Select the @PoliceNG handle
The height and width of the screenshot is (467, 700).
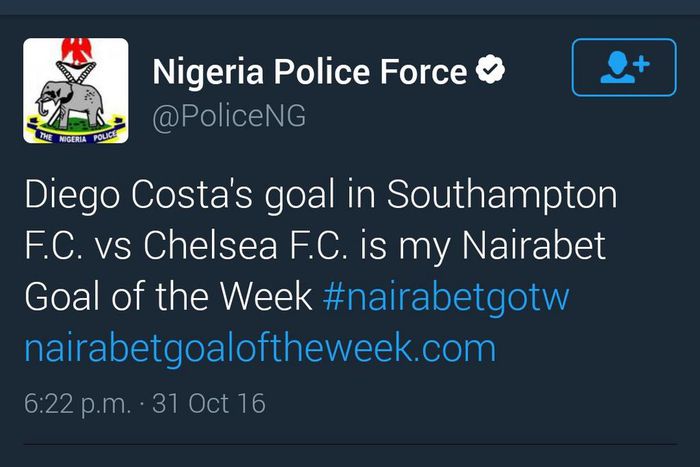pos(229,116)
